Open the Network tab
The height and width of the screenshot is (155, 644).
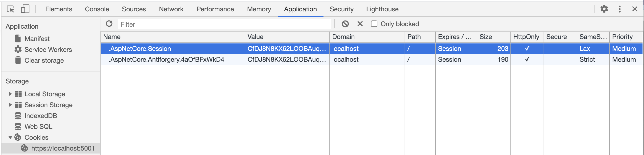[x=171, y=9]
